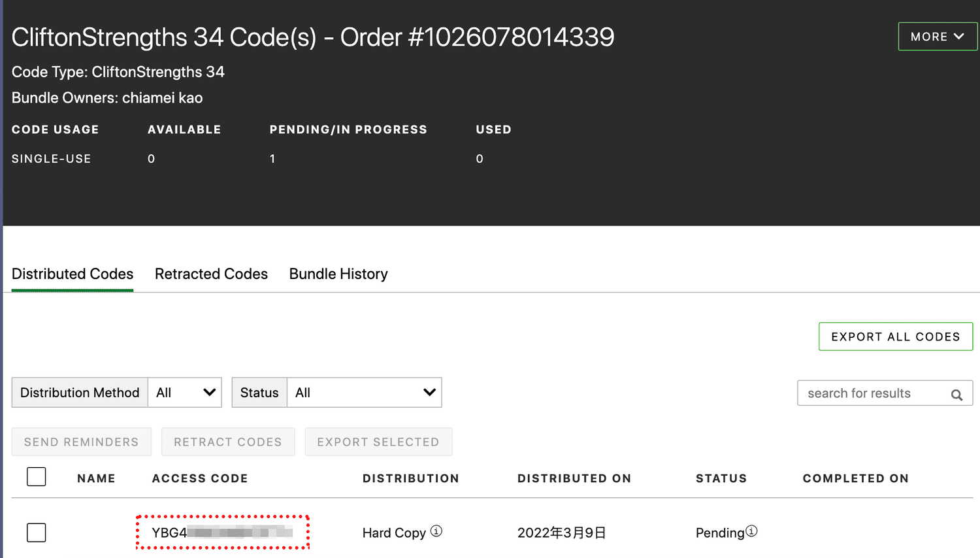Viewport: 980px width, 558px height.
Task: Switch to the Distributed Codes tab
Action: tap(73, 274)
